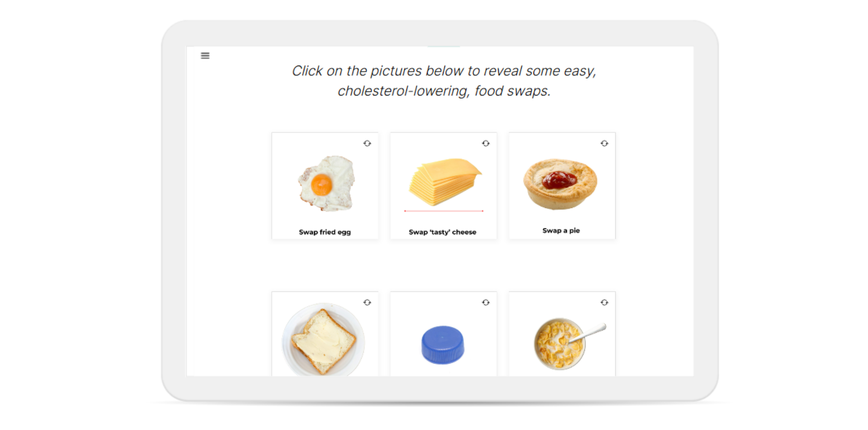
Task: Flip the fried egg card using its rotate icon
Action: (367, 143)
